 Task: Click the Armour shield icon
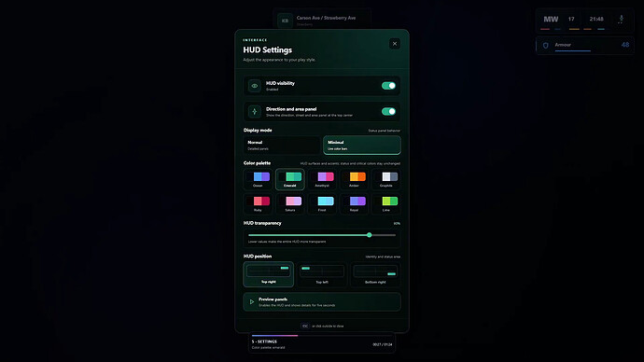[545, 46]
